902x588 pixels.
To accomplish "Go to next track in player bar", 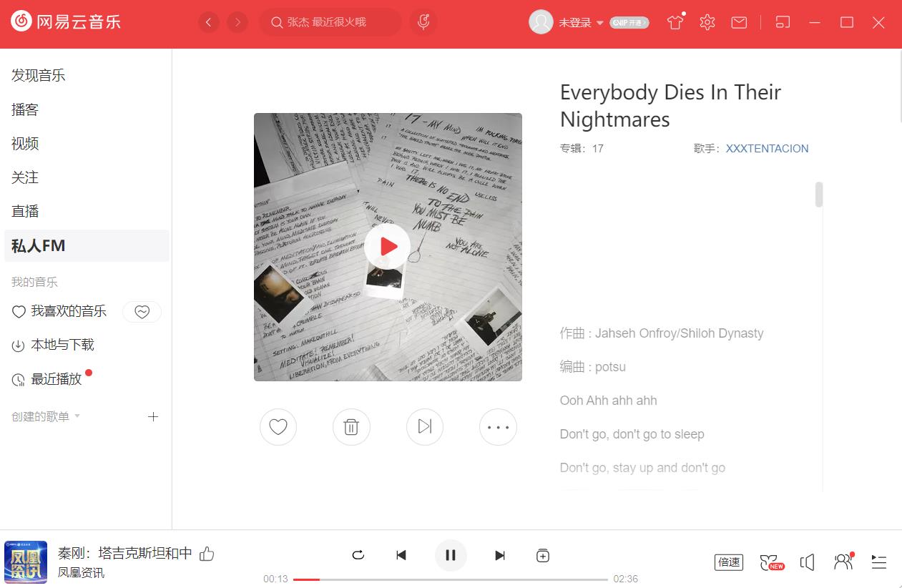I will coord(500,555).
